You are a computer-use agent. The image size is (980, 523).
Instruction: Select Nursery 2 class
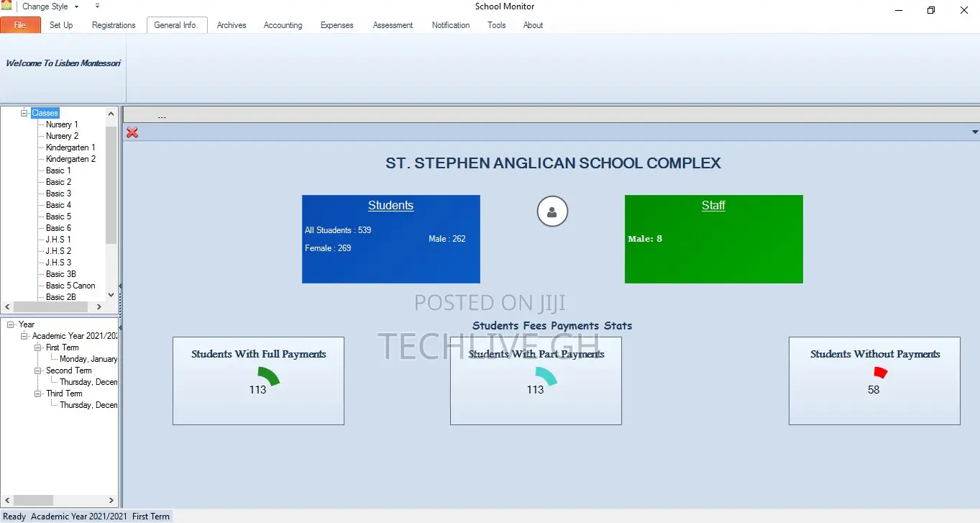pos(62,136)
